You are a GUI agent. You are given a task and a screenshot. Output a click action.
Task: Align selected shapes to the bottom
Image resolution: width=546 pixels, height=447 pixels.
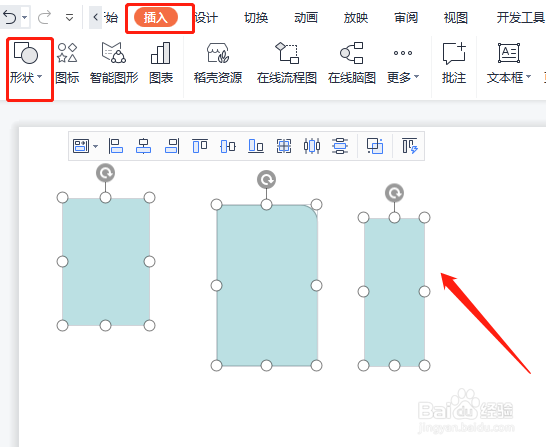tap(256, 146)
